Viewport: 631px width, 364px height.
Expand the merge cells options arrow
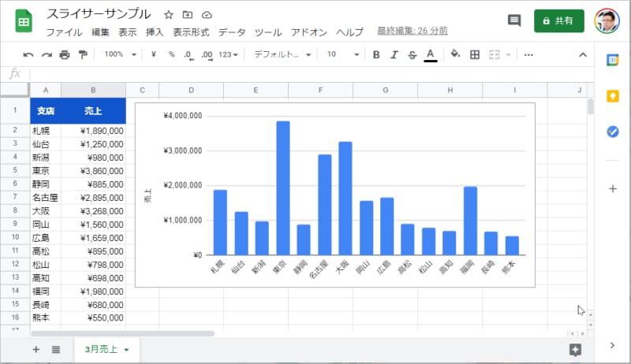tap(508, 54)
